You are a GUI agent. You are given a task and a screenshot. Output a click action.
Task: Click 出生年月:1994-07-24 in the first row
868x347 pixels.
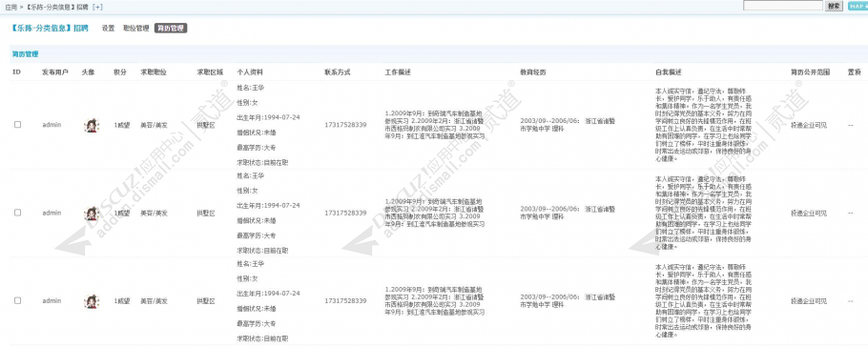[268, 117]
